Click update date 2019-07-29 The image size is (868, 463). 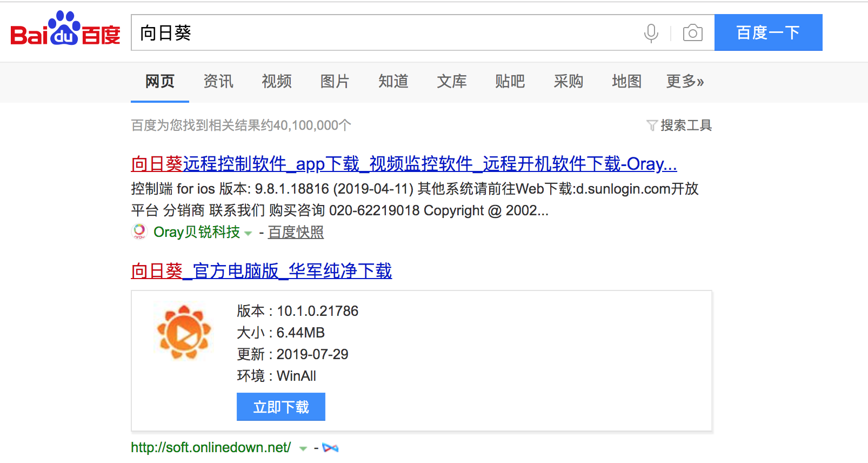(312, 354)
